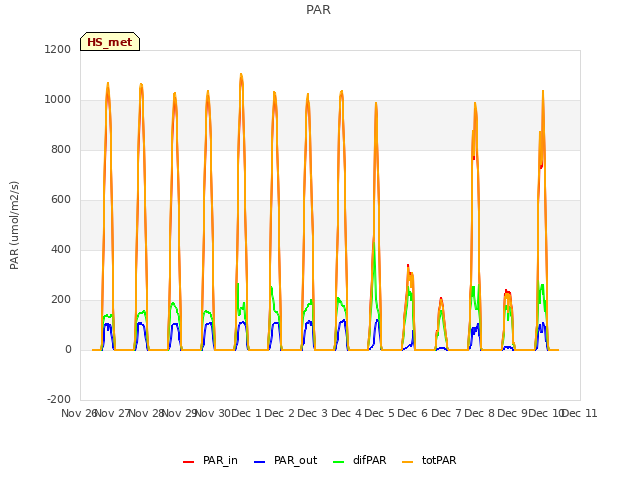The image size is (640, 480).
Task: Click the low totPAR peak near Dec 7
Action: tap(441, 300)
